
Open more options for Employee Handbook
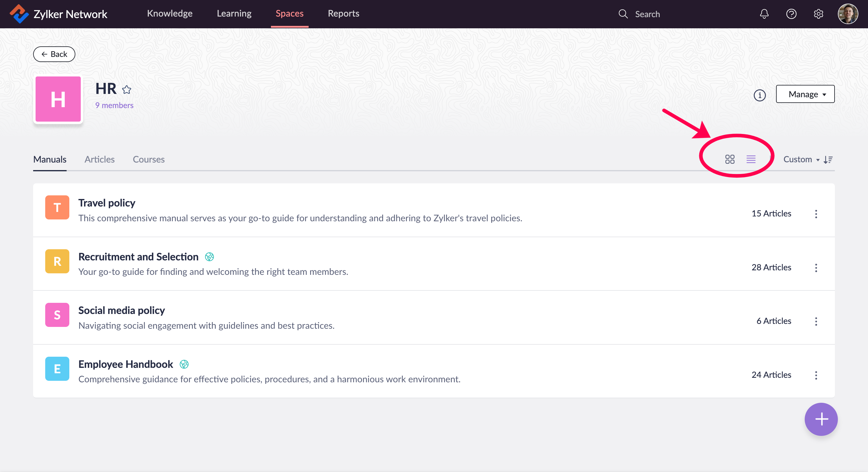(x=816, y=375)
